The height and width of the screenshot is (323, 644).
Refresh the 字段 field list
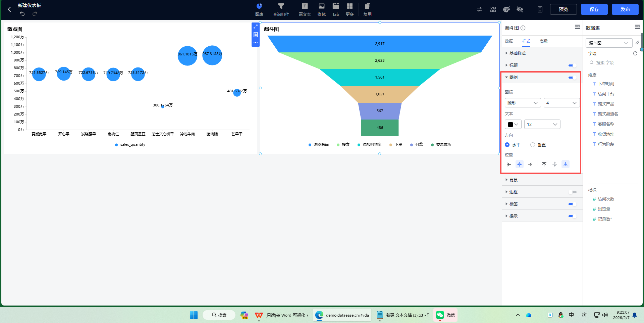click(635, 53)
